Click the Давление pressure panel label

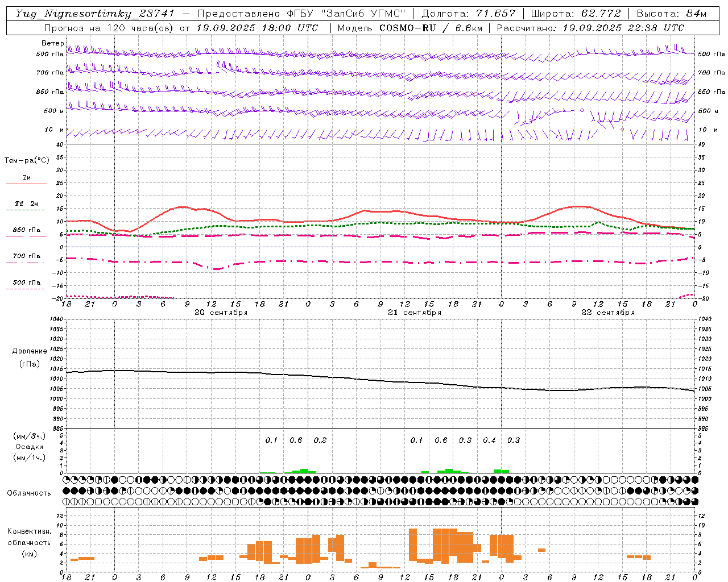tap(30, 351)
